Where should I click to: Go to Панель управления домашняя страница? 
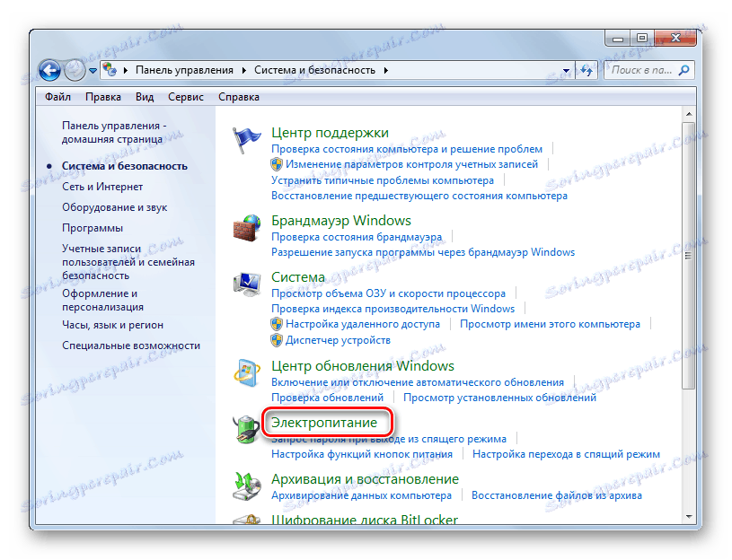point(114,133)
